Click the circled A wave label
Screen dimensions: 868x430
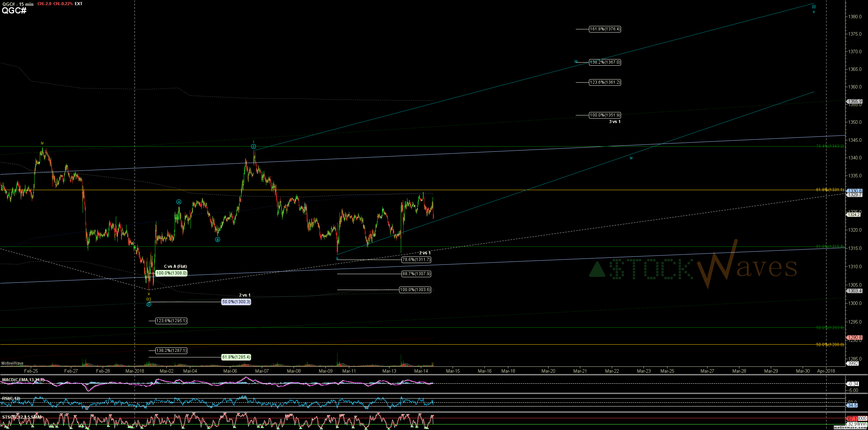[179, 202]
